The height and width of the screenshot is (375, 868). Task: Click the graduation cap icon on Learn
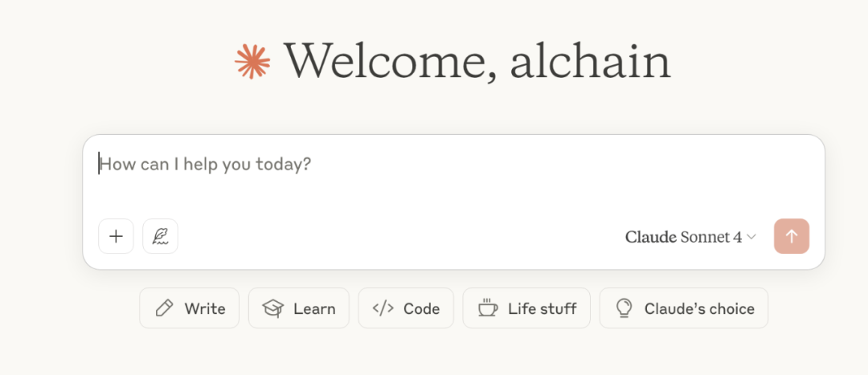coord(274,308)
